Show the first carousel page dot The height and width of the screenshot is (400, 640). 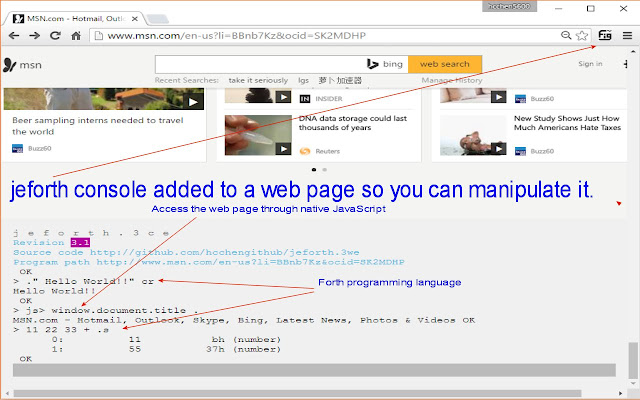314,169
